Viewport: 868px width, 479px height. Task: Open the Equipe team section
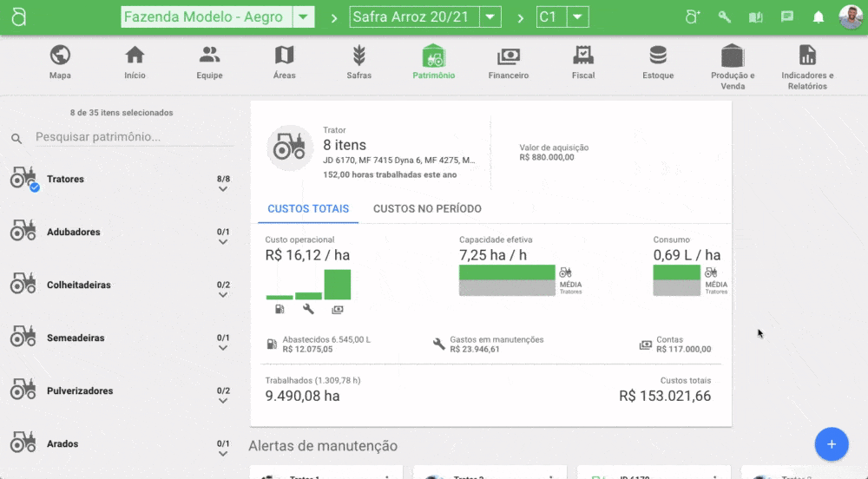(209, 56)
